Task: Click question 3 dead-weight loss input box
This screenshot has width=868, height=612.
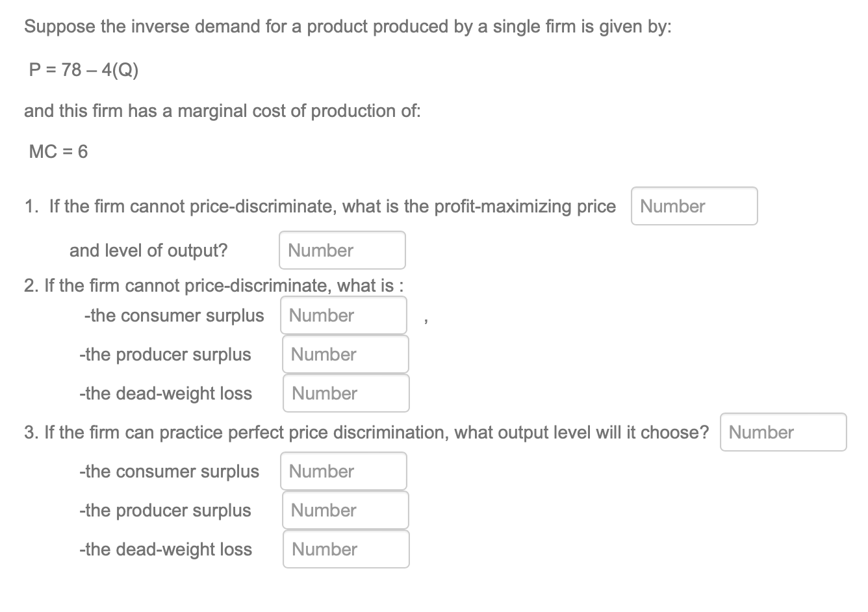Action: coord(346,549)
